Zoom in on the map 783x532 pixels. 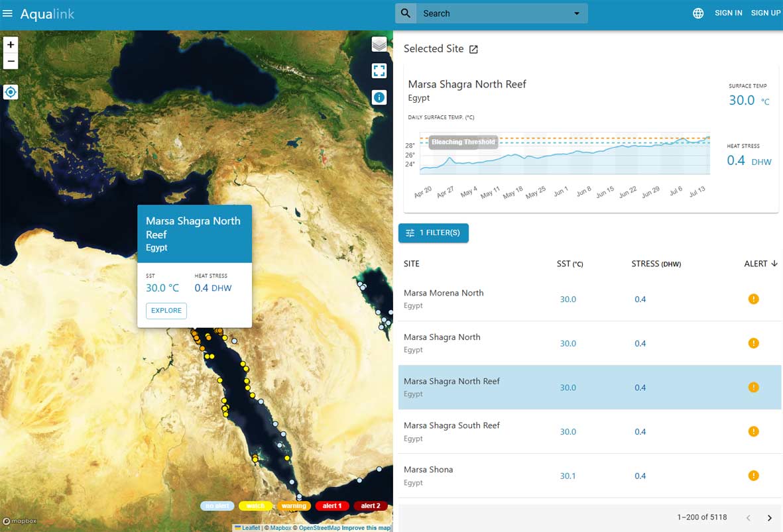pos(11,44)
